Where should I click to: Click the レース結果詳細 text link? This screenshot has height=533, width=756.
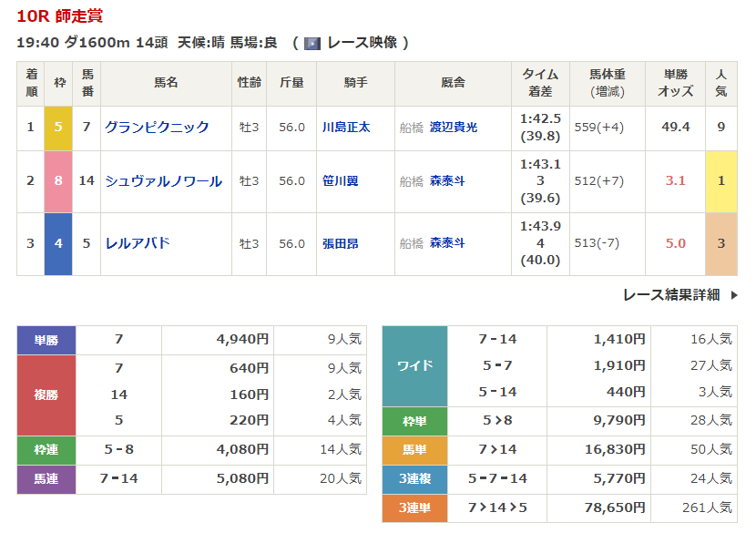[x=671, y=295]
